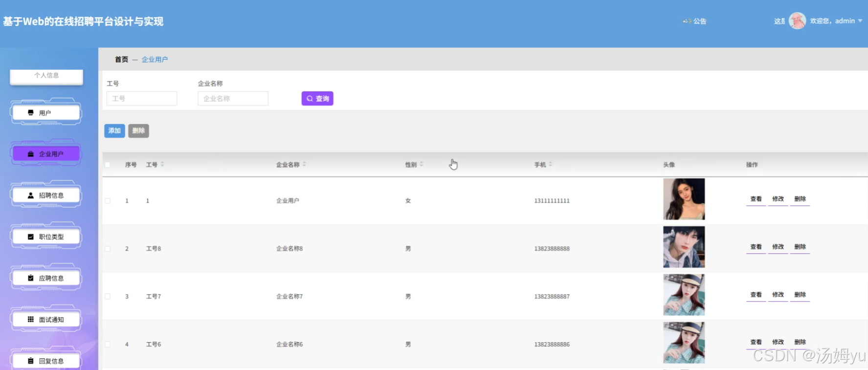868x370 pixels.
Task: Check the row for 工号6
Action: (108, 345)
